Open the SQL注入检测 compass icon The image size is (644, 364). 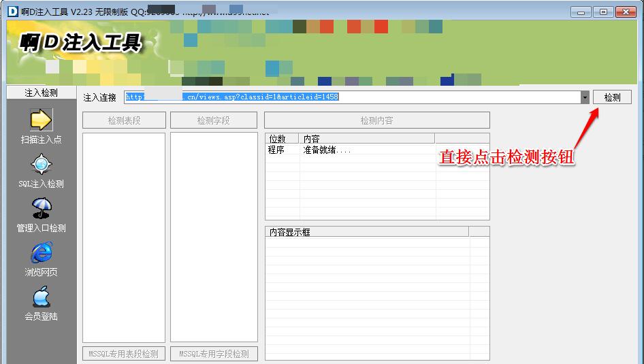coord(41,165)
